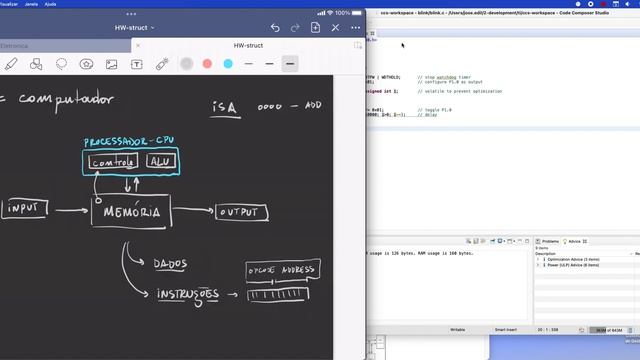Select the lasso selection tool

[x=61, y=64]
